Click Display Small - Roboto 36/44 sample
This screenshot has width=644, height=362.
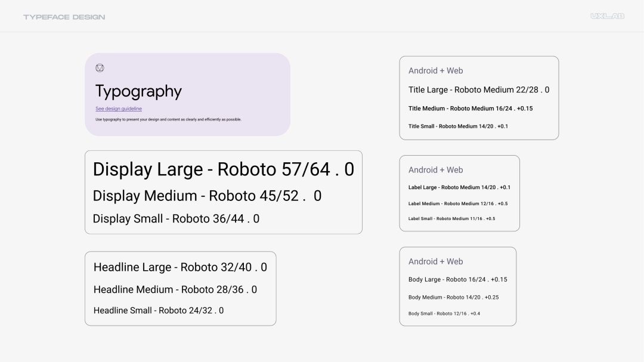pyautogui.click(x=176, y=219)
